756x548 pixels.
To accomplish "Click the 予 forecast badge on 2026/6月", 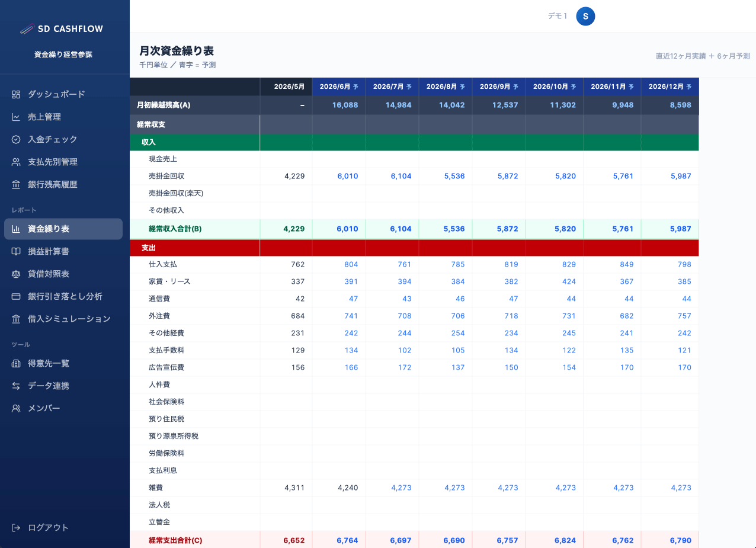I will (x=355, y=86).
